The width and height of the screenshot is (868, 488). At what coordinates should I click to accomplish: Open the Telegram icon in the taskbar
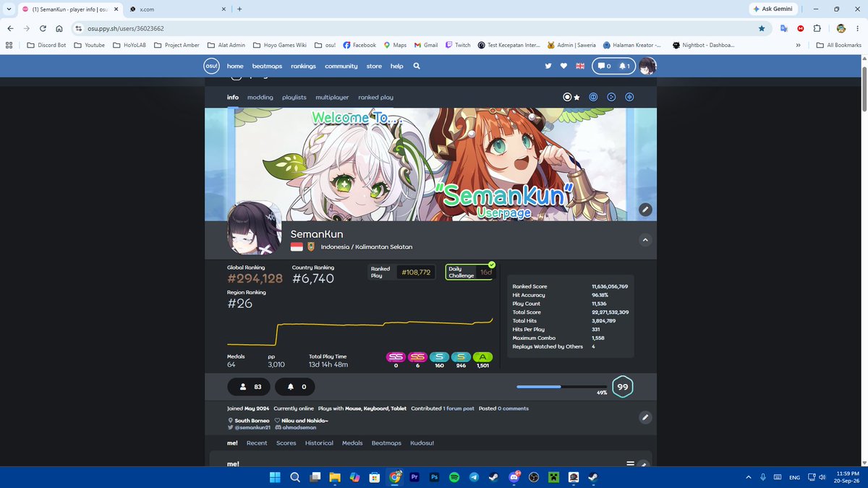click(474, 477)
